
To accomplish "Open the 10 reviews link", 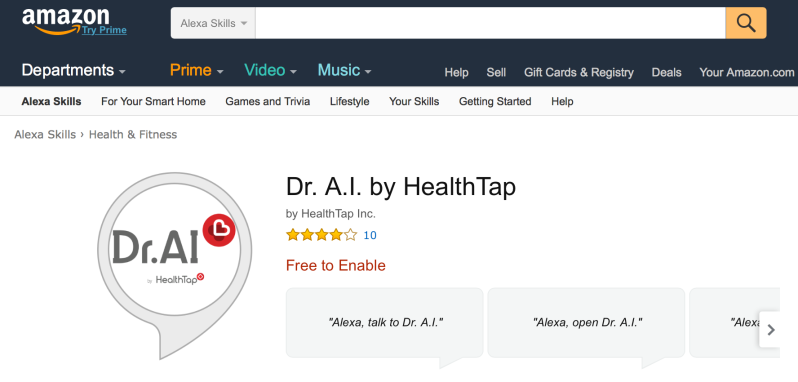I will [370, 235].
